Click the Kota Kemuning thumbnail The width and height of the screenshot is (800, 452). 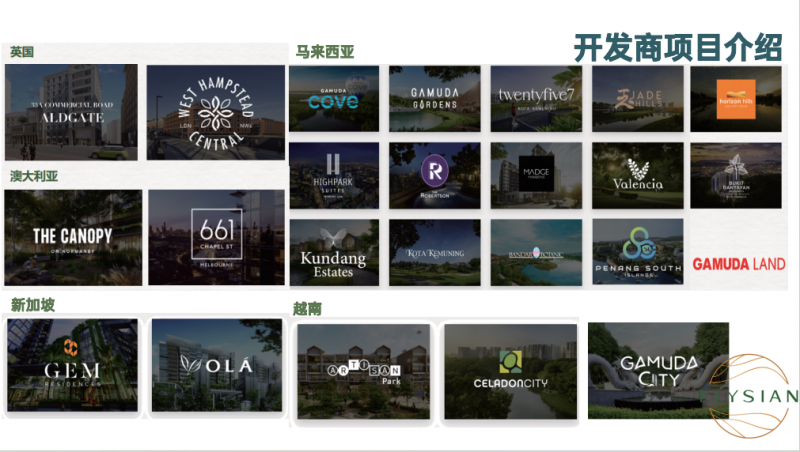(x=435, y=253)
